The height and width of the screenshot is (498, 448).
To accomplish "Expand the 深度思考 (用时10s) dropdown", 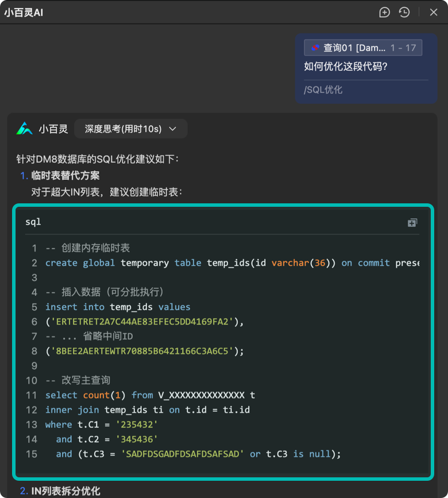I will [x=130, y=129].
